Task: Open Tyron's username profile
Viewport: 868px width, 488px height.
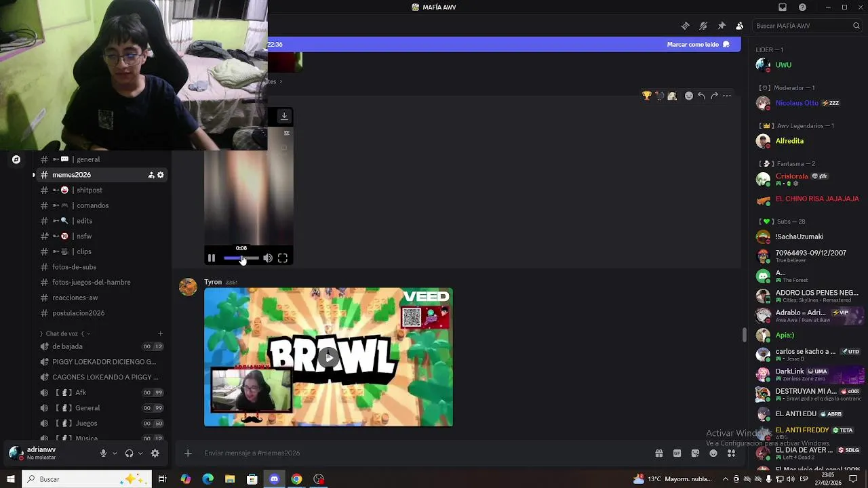Action: [213, 282]
